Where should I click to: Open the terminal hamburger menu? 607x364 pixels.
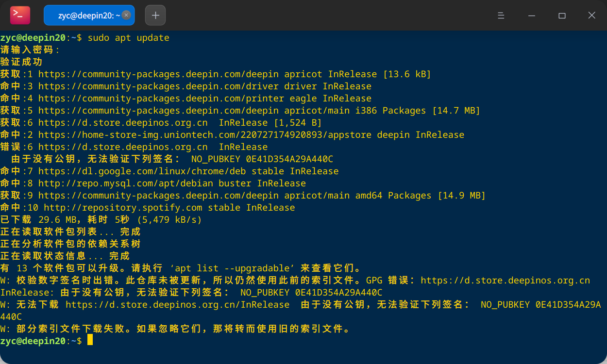click(501, 15)
